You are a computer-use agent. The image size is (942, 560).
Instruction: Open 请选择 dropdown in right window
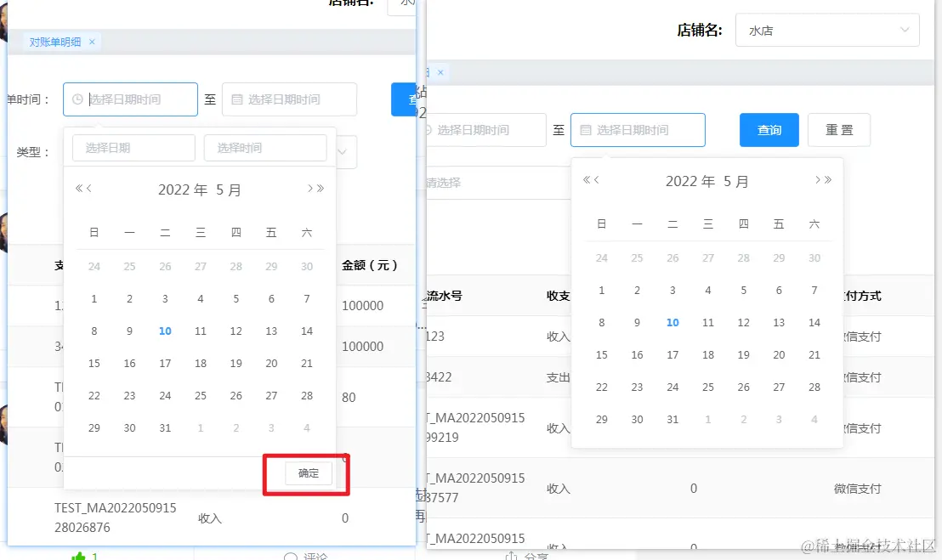pos(497,183)
